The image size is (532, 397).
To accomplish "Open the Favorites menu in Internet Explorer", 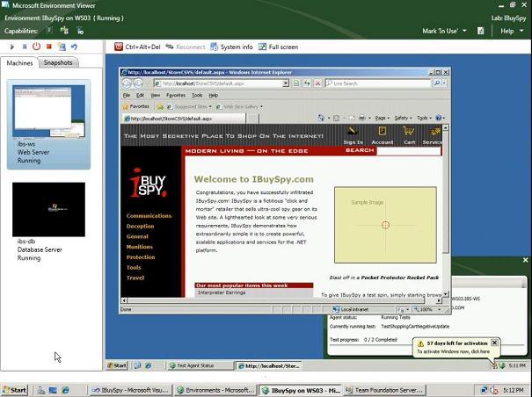I will [176, 95].
